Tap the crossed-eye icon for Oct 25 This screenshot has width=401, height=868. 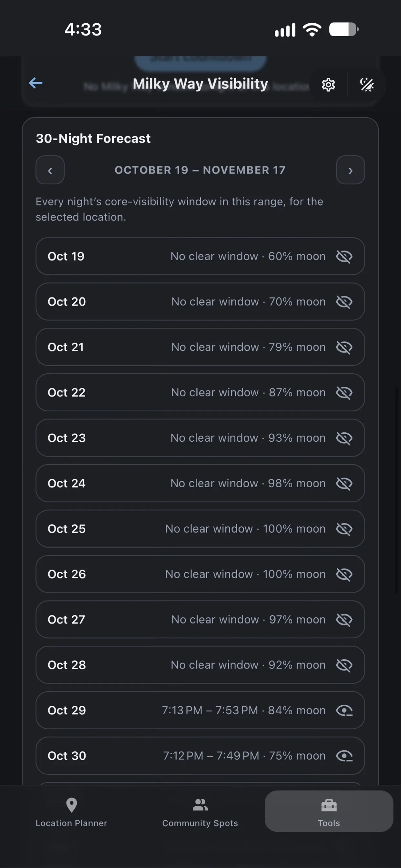pyautogui.click(x=344, y=529)
